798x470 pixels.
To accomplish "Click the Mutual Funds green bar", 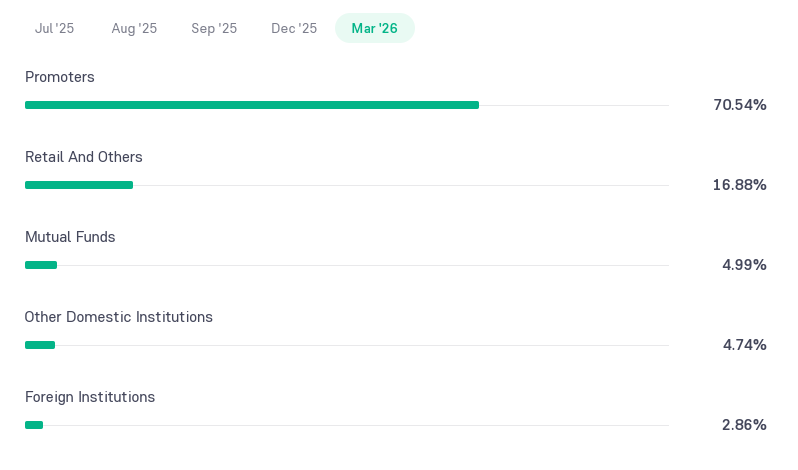I will click(41, 265).
